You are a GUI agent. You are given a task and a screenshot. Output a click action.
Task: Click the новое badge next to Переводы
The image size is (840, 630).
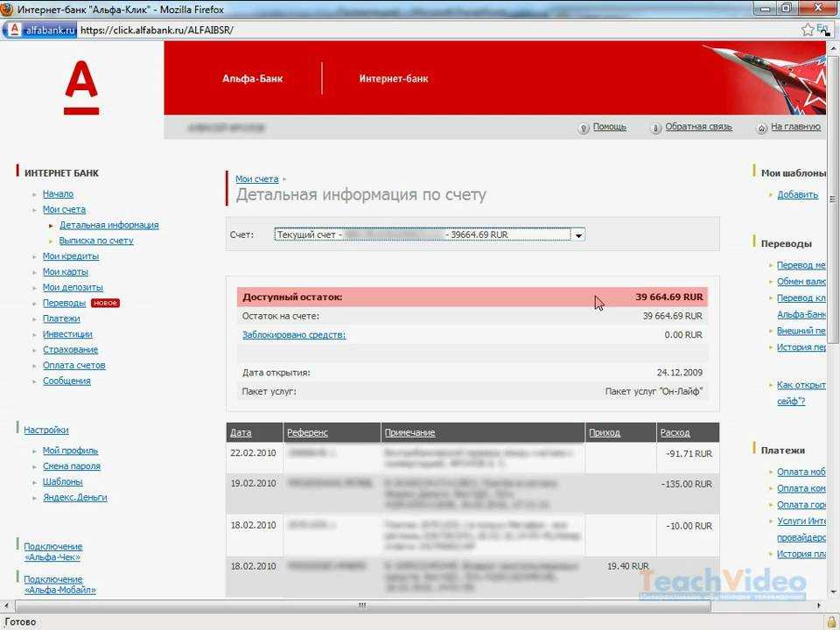click(105, 304)
